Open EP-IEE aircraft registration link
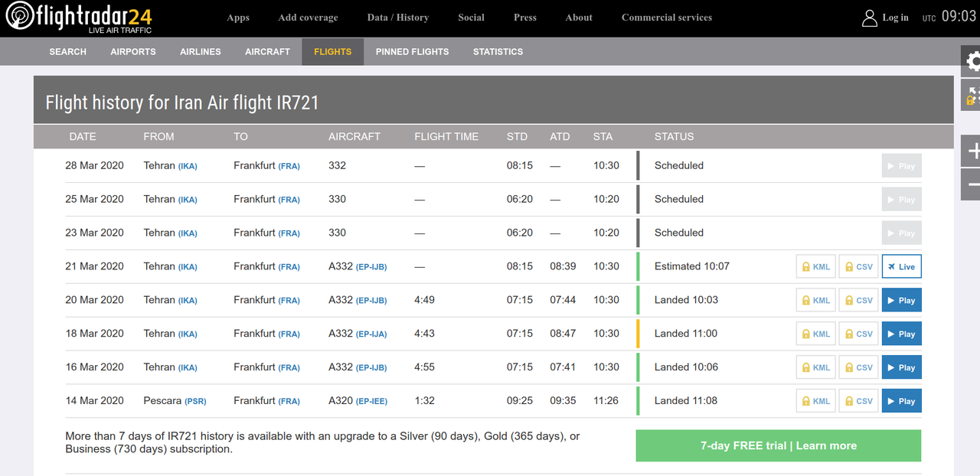The width and height of the screenshot is (980, 476). (x=371, y=402)
